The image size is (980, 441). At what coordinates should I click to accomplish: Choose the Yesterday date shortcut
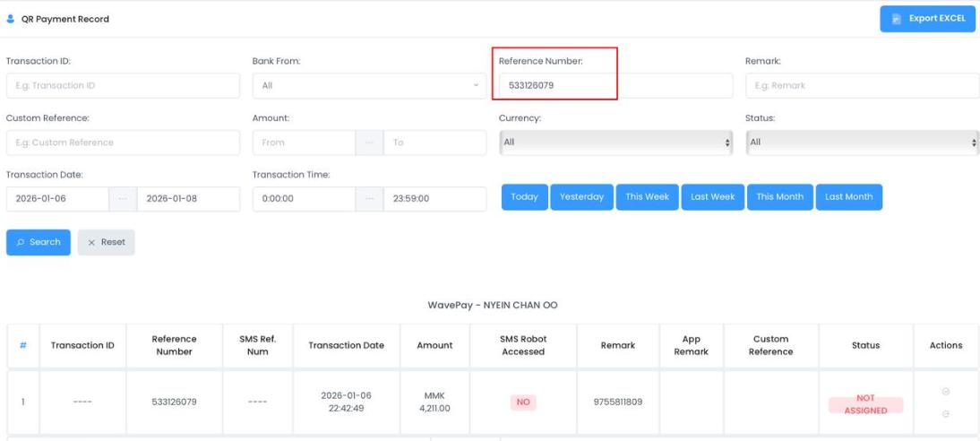pos(581,197)
